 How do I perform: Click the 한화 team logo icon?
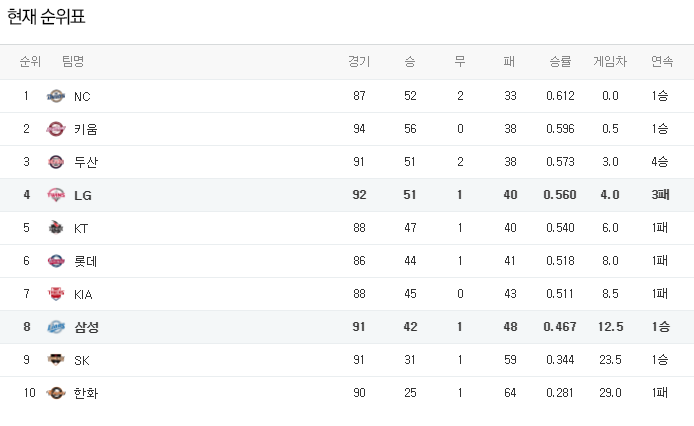(x=56, y=393)
